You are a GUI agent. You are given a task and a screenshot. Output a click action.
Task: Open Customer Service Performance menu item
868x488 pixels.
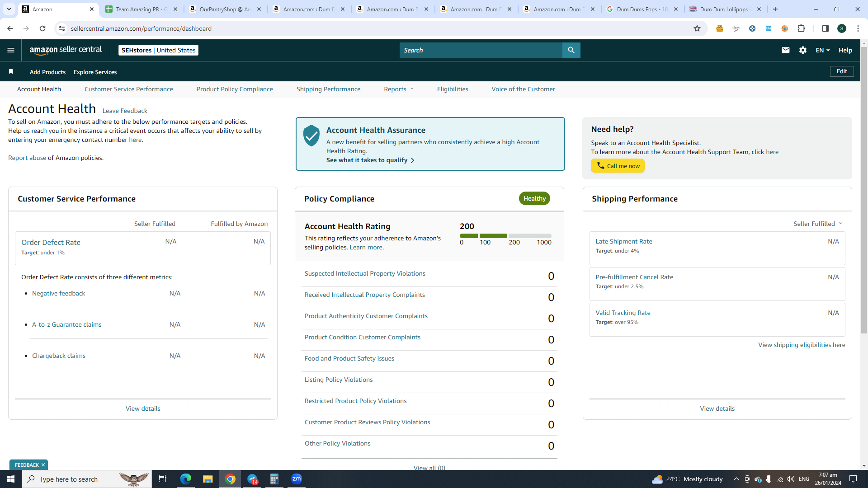(129, 89)
